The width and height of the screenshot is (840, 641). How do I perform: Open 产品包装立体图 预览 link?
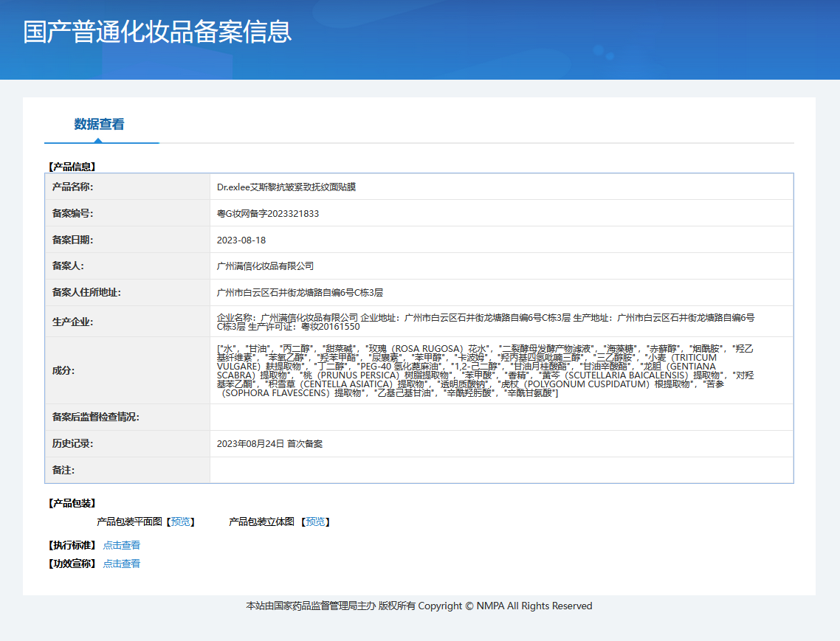(x=315, y=522)
